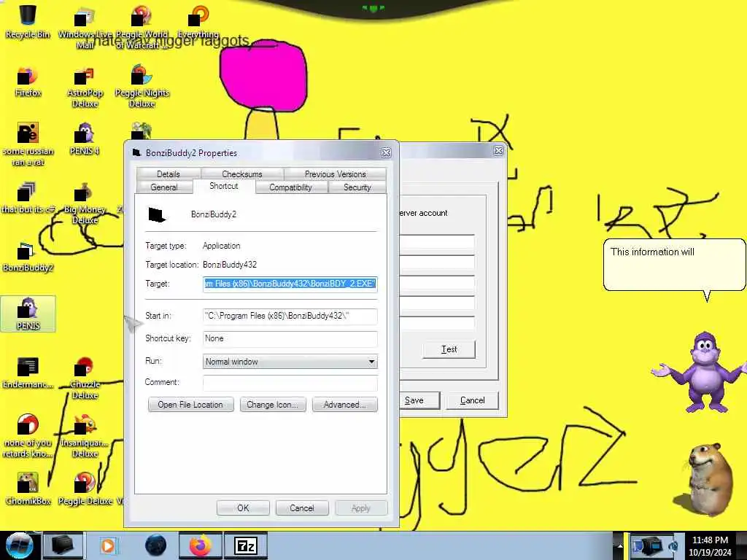Screen dimensions: 747x560
Task: Open the Change Icon dialog
Action: pos(273,405)
